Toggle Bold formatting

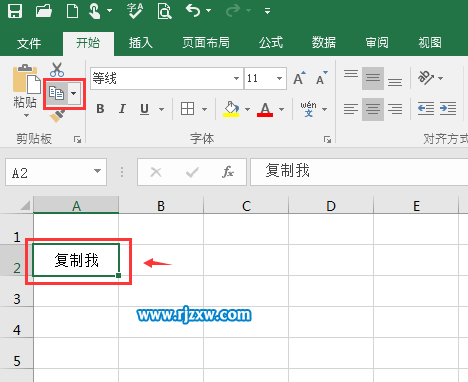tap(100, 109)
